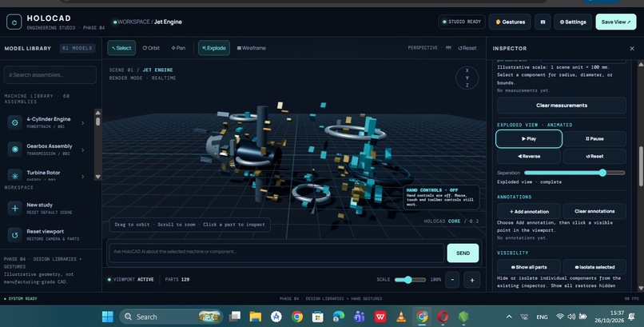Click Reset under Exploded View

(594, 157)
